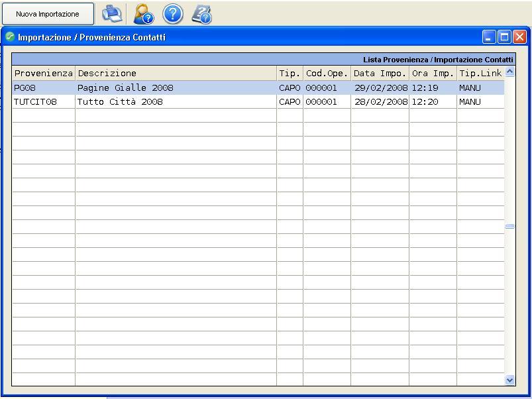Maximize the Importazione window

point(504,37)
